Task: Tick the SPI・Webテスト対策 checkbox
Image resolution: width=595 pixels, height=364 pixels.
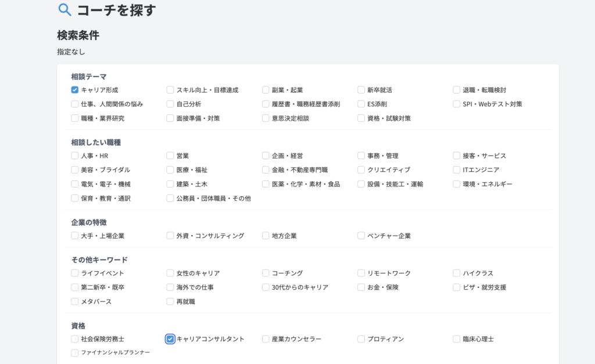Action: tap(457, 104)
